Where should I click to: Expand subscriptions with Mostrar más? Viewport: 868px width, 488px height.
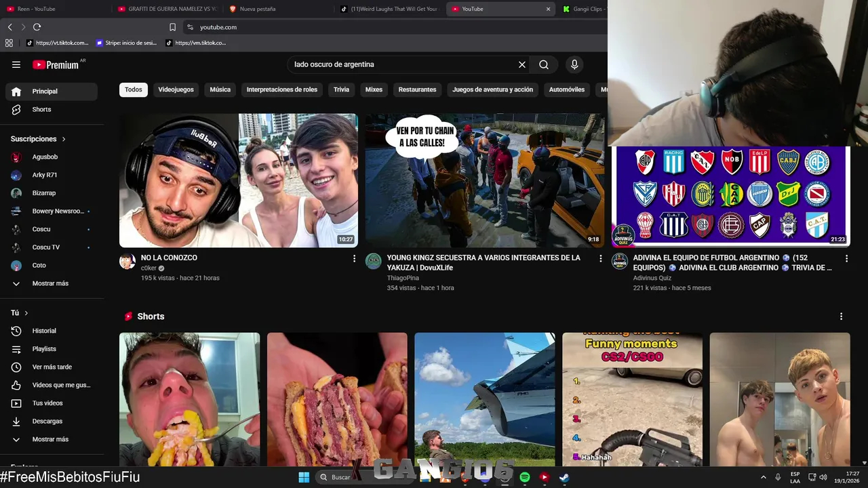pos(52,283)
